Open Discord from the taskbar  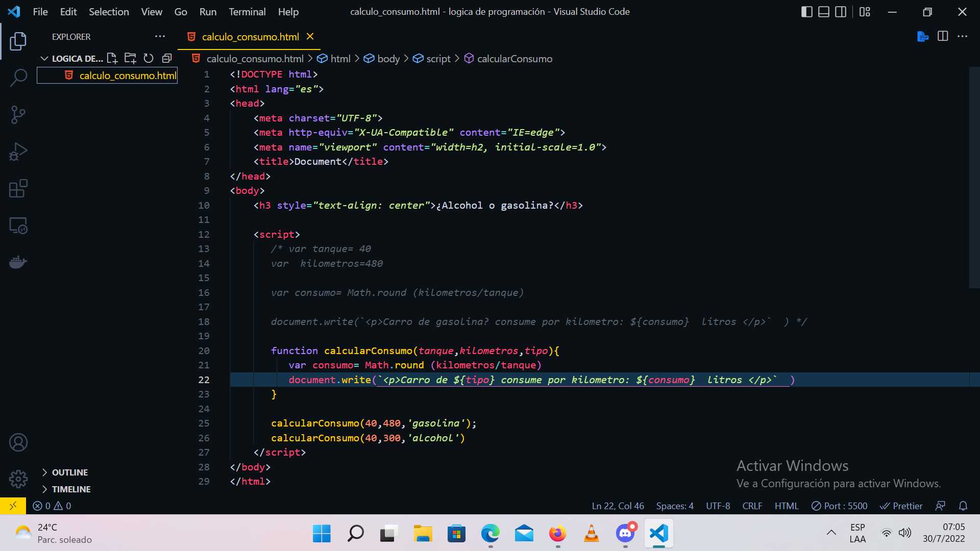coord(625,534)
